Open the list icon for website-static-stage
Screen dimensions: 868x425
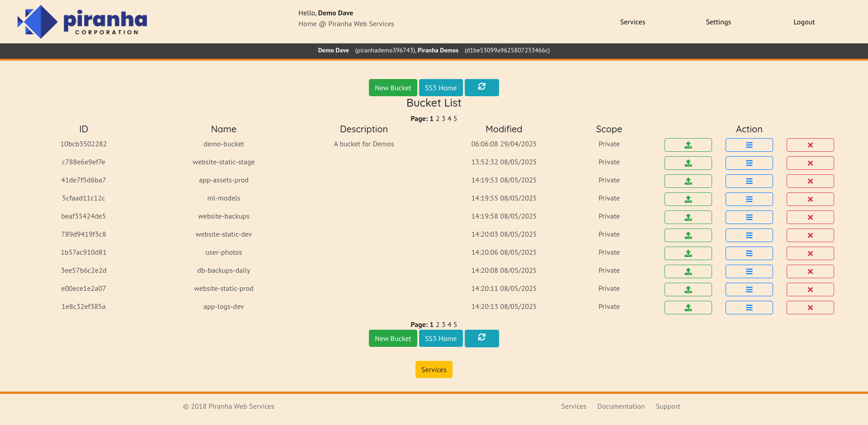point(749,163)
